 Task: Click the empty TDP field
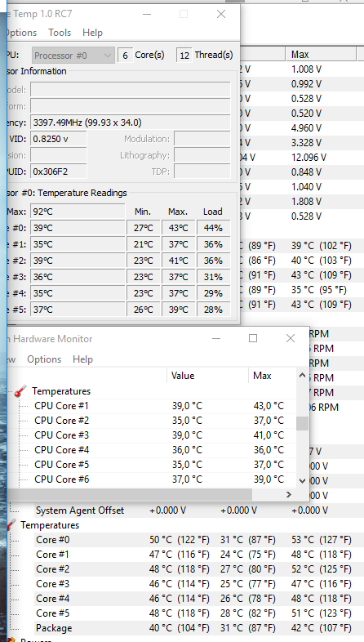pyautogui.click(x=202, y=172)
